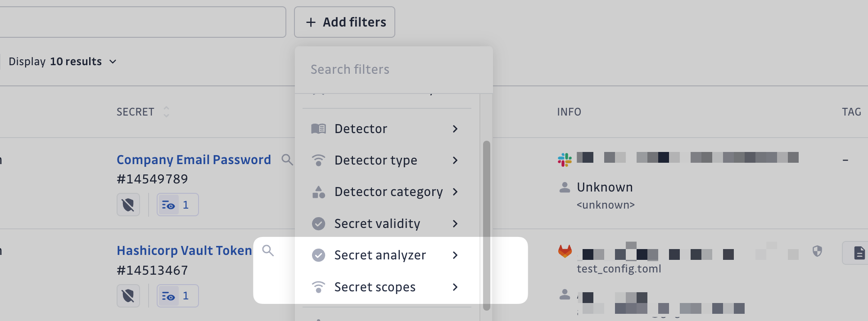Expand the Secret scopes filter
Viewport: 868px width, 321px height.
point(375,287)
